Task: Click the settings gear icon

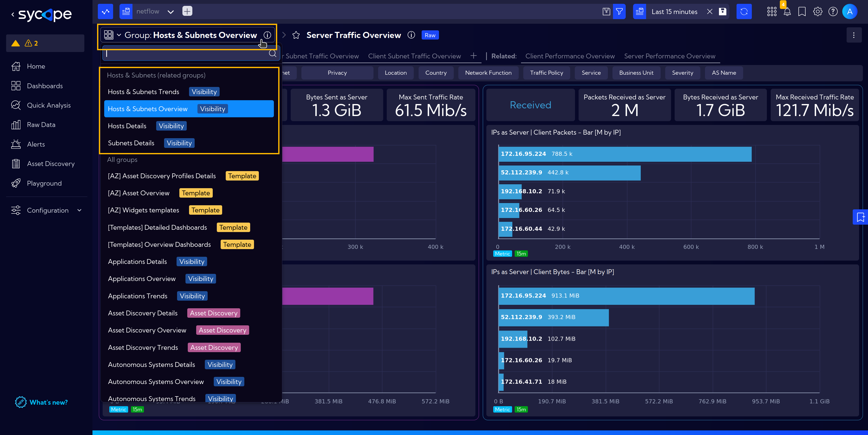Action: 818,11
